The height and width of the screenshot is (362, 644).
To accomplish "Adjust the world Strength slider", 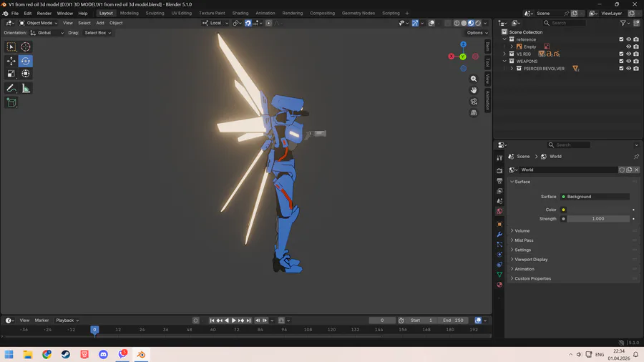I will [x=598, y=219].
